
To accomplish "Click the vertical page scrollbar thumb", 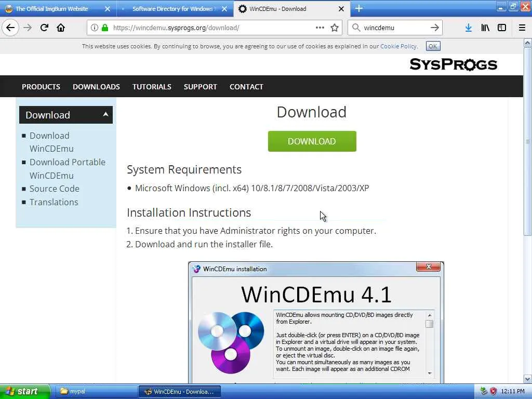I will [x=527, y=141].
